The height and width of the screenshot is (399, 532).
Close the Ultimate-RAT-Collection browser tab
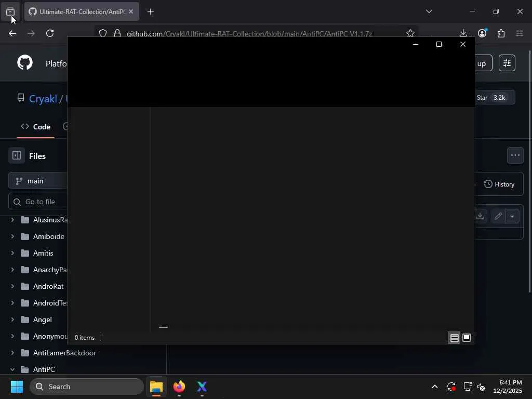point(131,11)
